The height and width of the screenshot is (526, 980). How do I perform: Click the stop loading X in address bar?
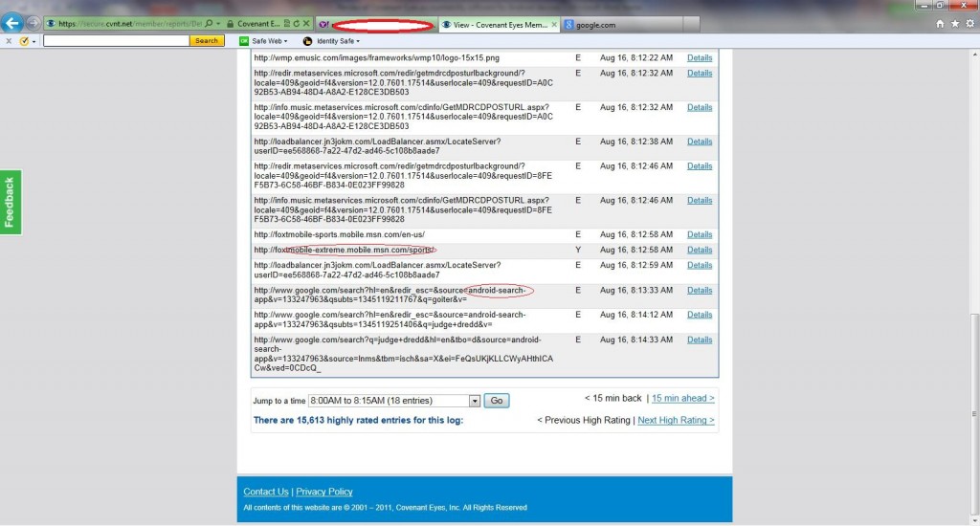pos(306,24)
